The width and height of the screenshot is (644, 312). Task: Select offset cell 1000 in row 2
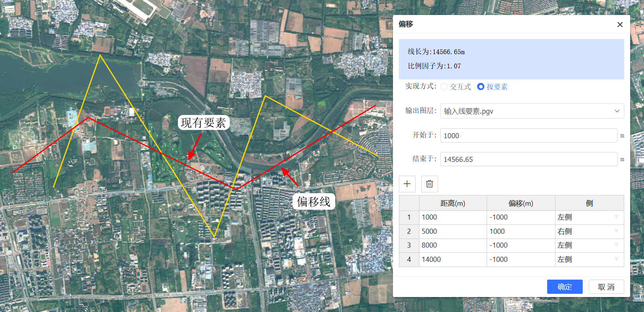pyautogui.click(x=520, y=231)
